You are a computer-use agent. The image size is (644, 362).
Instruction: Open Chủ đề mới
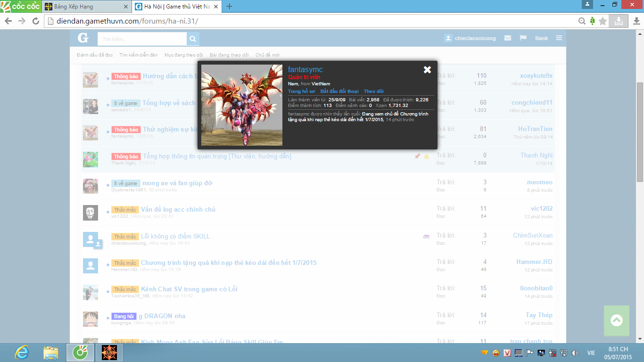point(267,55)
